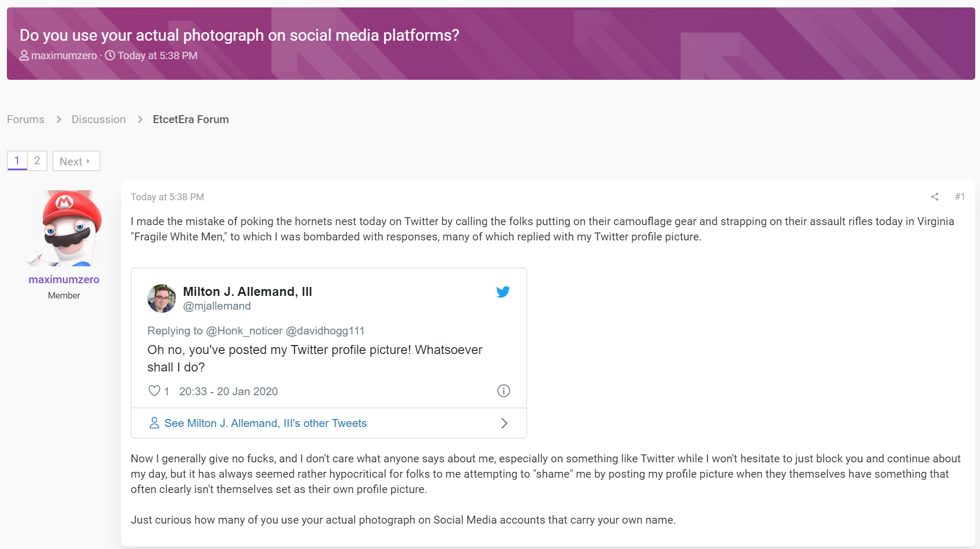
Task: Click Milton J. Allemand profile photo in tweet
Action: (161, 299)
